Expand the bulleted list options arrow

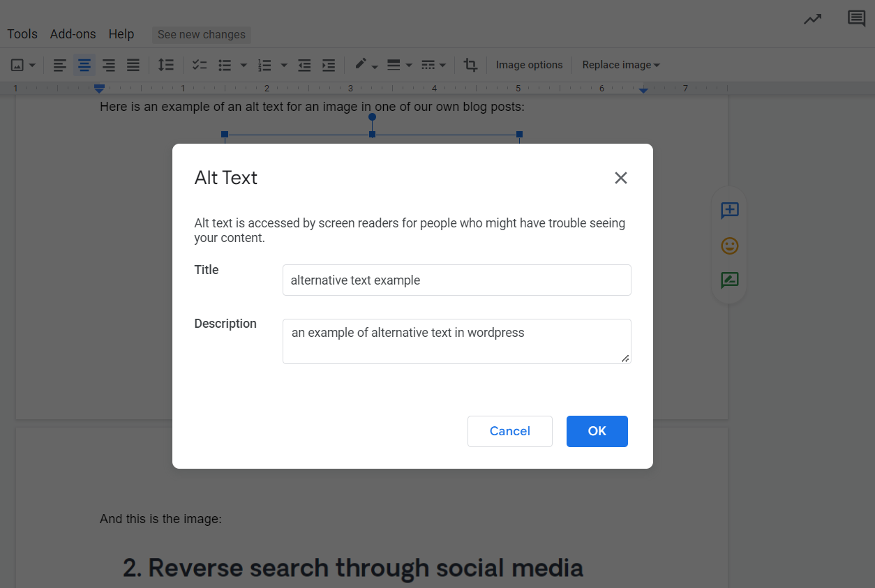click(x=244, y=66)
